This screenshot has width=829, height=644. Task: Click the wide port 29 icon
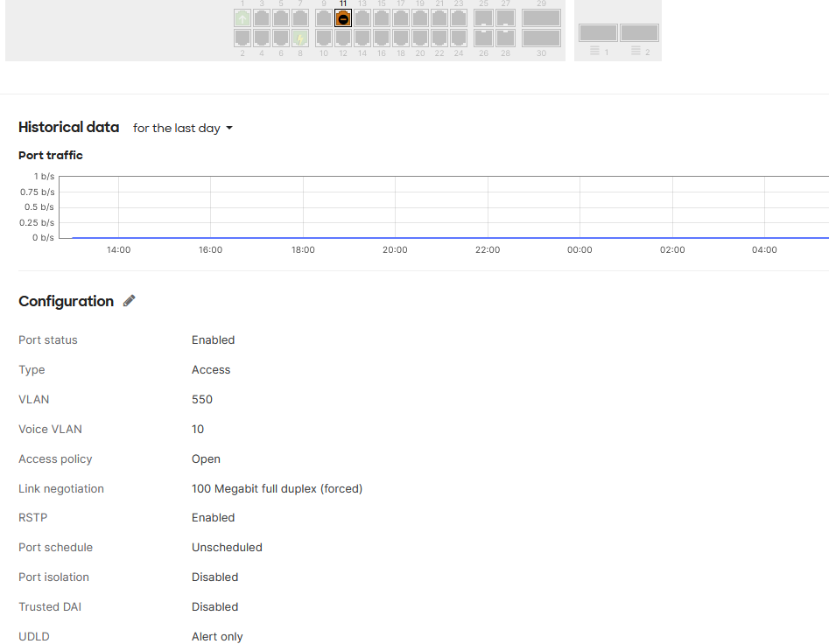541,17
